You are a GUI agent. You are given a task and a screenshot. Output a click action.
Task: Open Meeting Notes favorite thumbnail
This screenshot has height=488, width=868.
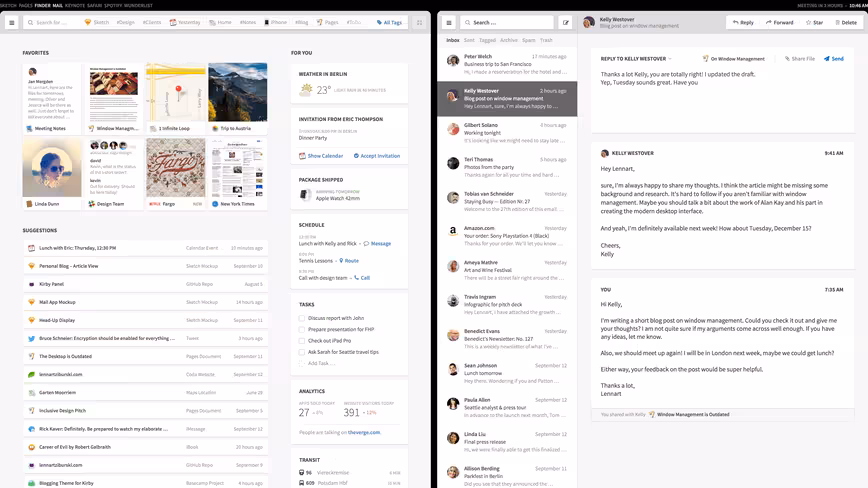pyautogui.click(x=51, y=98)
